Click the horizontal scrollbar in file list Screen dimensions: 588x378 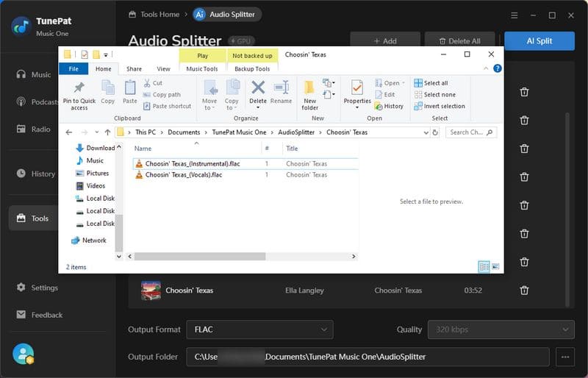click(200, 257)
